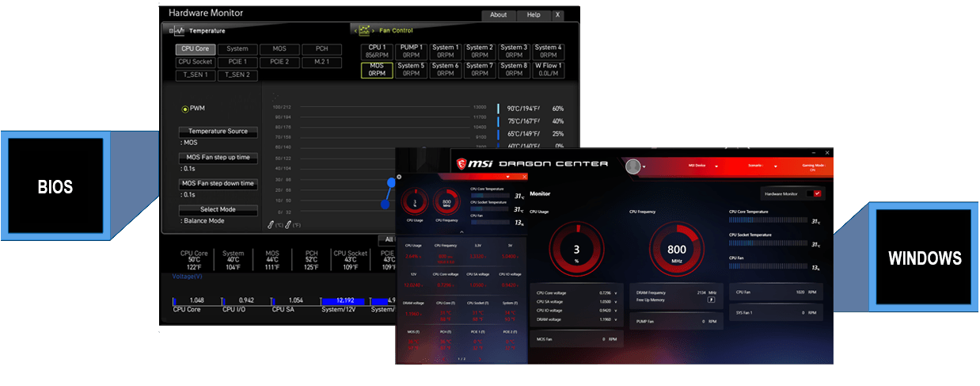Image resolution: width=980 pixels, height=386 pixels.
Task: Select the PWM radio button
Action: 185,109
